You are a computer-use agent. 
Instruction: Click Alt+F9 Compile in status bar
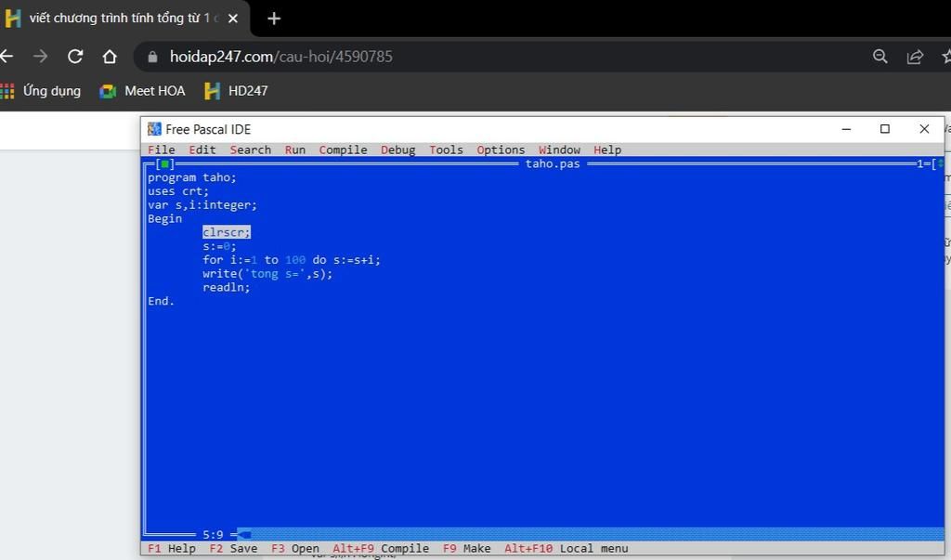[381, 549]
